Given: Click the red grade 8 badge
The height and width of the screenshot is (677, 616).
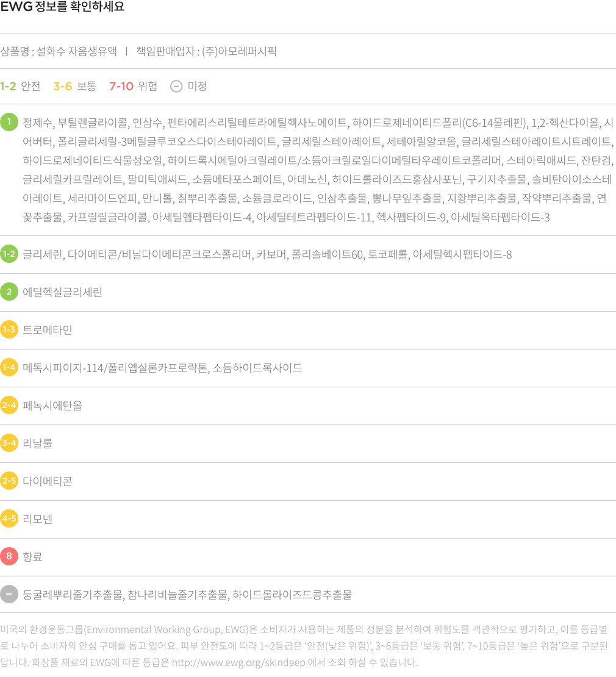Looking at the screenshot, I should [x=9, y=556].
